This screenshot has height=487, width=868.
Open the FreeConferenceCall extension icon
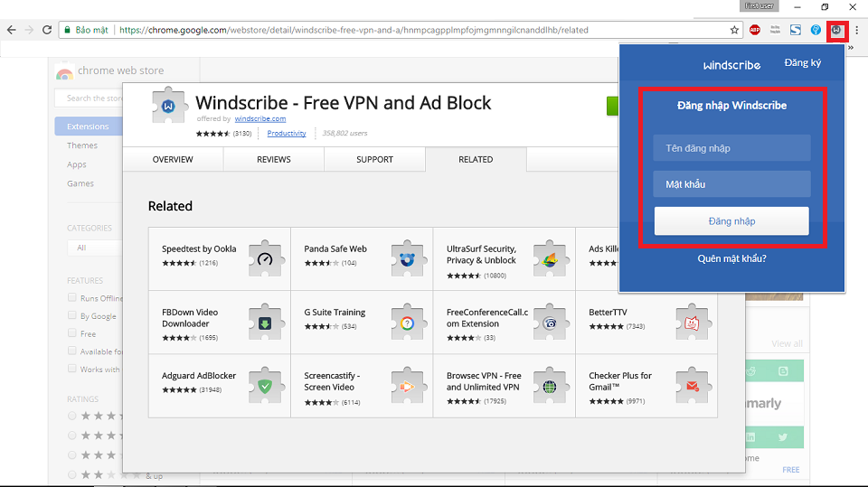(551, 322)
